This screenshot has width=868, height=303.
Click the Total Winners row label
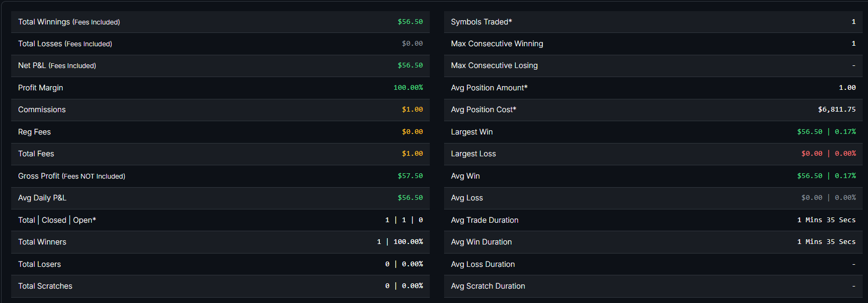coord(42,242)
